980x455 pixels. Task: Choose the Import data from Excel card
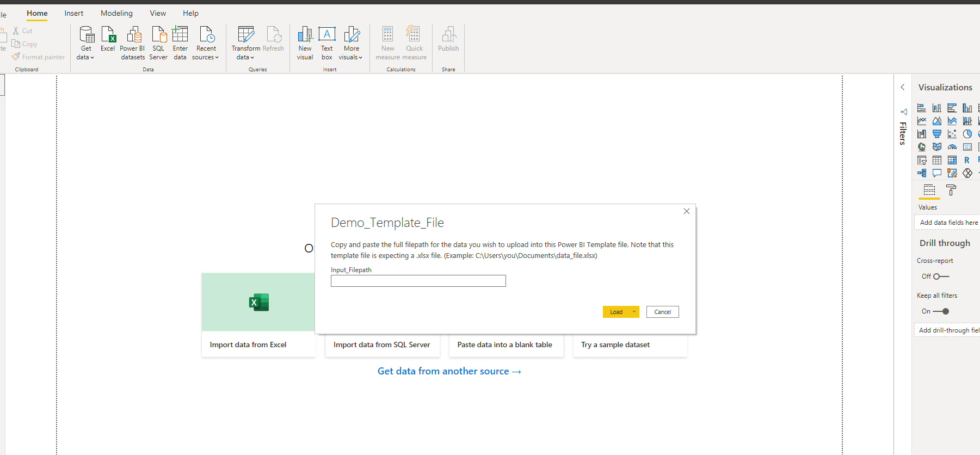(258, 315)
